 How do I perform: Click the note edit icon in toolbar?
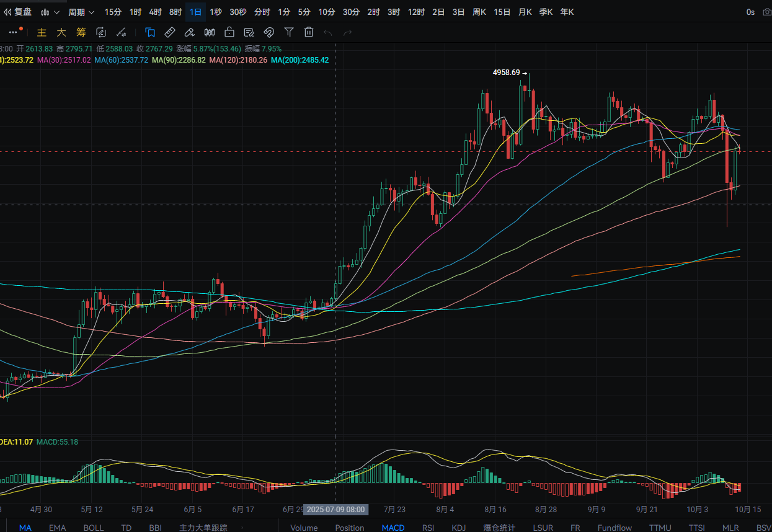[249, 32]
